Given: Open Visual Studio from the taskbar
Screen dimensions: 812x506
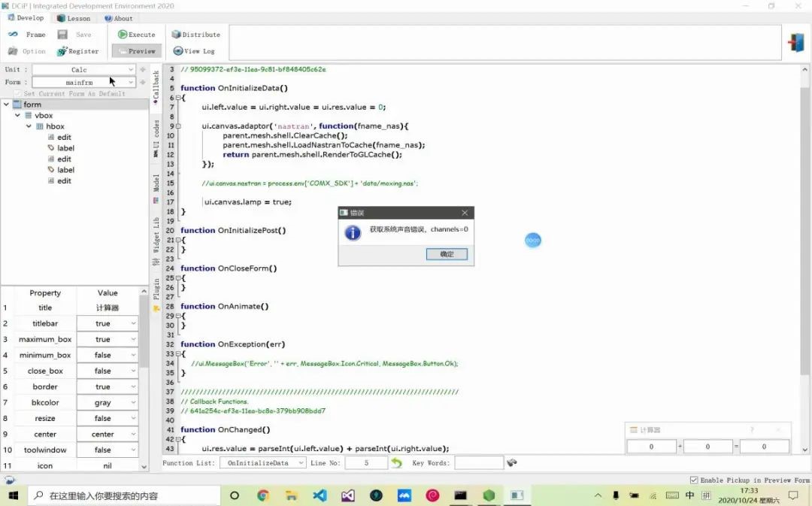Looking at the screenshot, I should tap(348, 495).
